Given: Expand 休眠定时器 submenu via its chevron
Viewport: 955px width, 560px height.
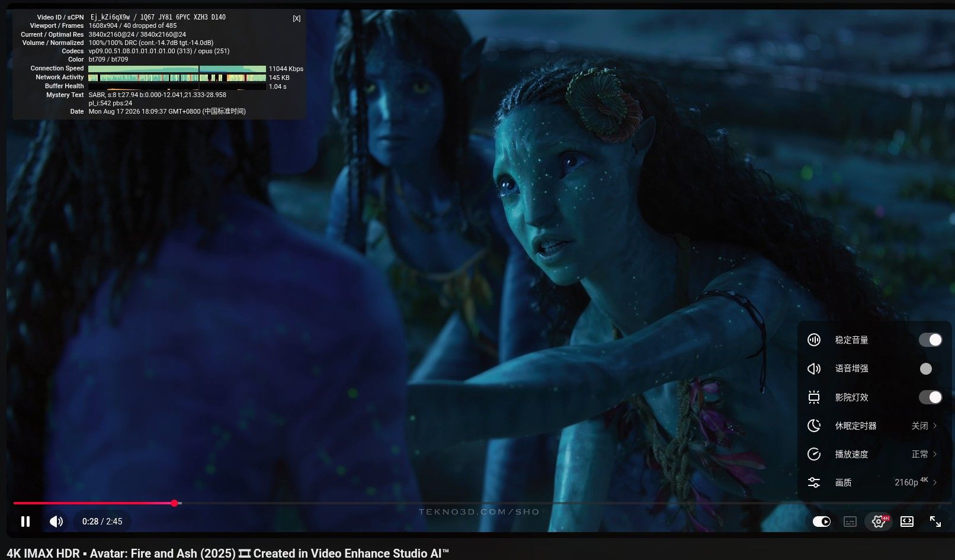Looking at the screenshot, I should (x=935, y=426).
